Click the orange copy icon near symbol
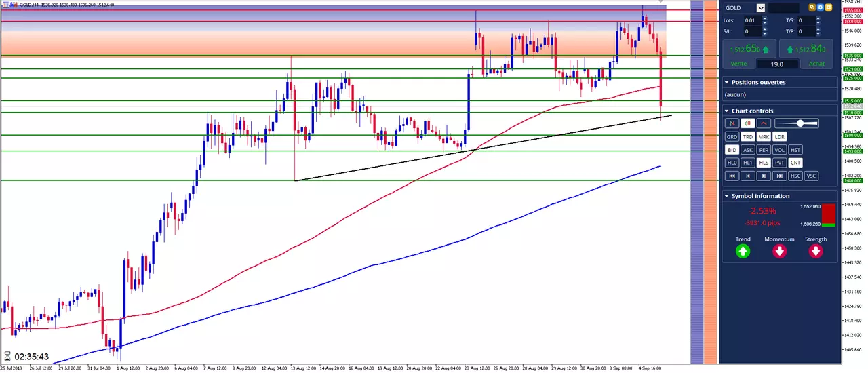868x373 pixels. click(812, 7)
